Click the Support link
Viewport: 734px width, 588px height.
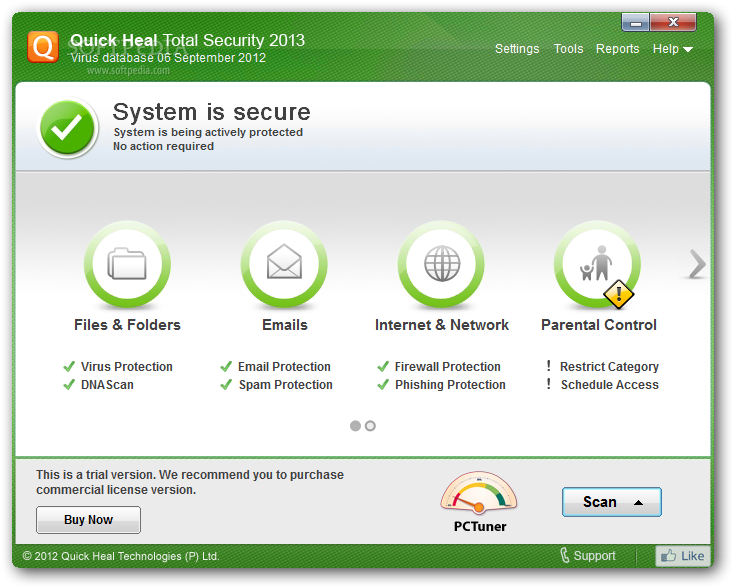coord(594,556)
